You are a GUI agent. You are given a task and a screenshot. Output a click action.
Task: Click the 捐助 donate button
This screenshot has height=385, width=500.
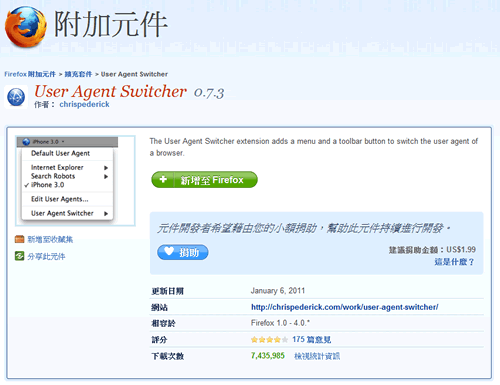183,252
